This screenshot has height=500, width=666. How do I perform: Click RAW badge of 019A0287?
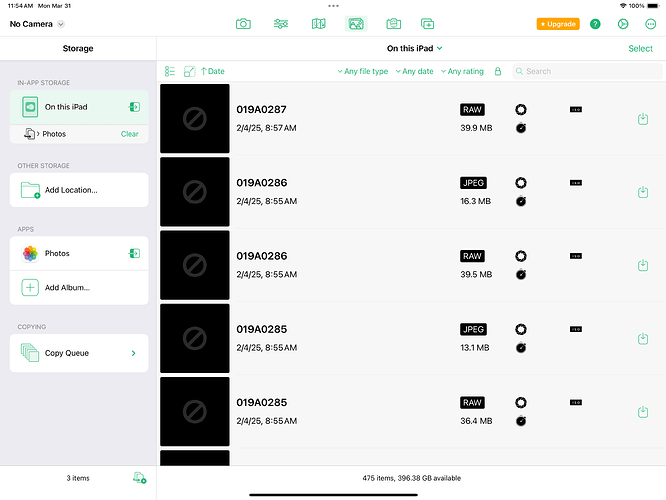coord(472,110)
